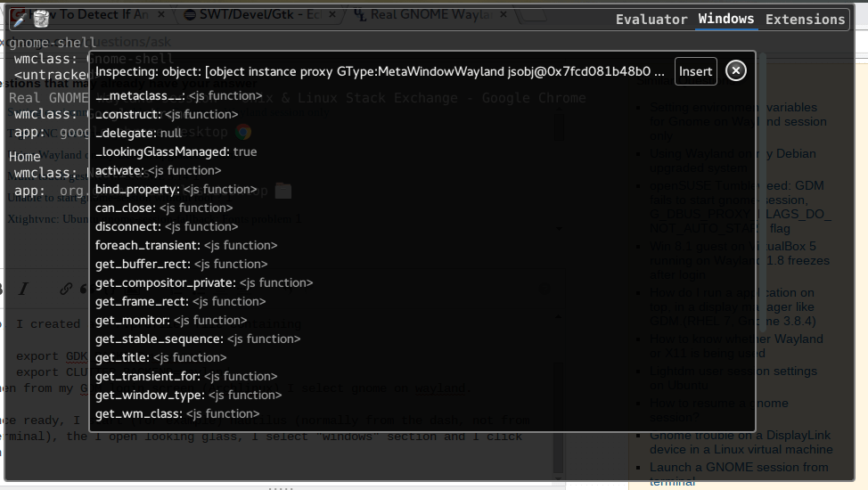Inspect the get_window_type function row

pyautogui.click(x=188, y=396)
